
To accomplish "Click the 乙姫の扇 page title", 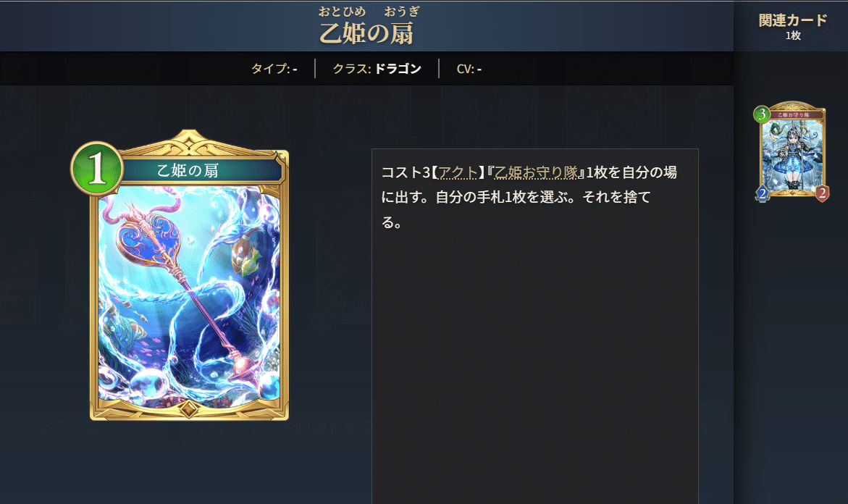I will 366,33.
